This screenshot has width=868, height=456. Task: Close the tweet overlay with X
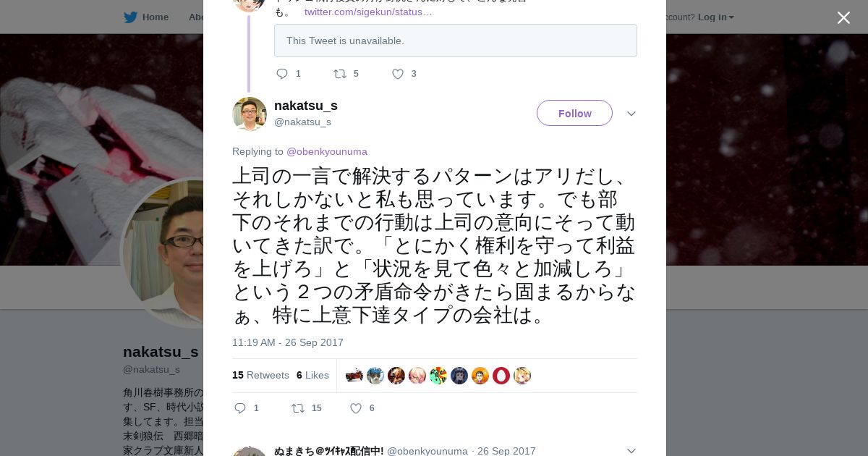click(x=843, y=18)
